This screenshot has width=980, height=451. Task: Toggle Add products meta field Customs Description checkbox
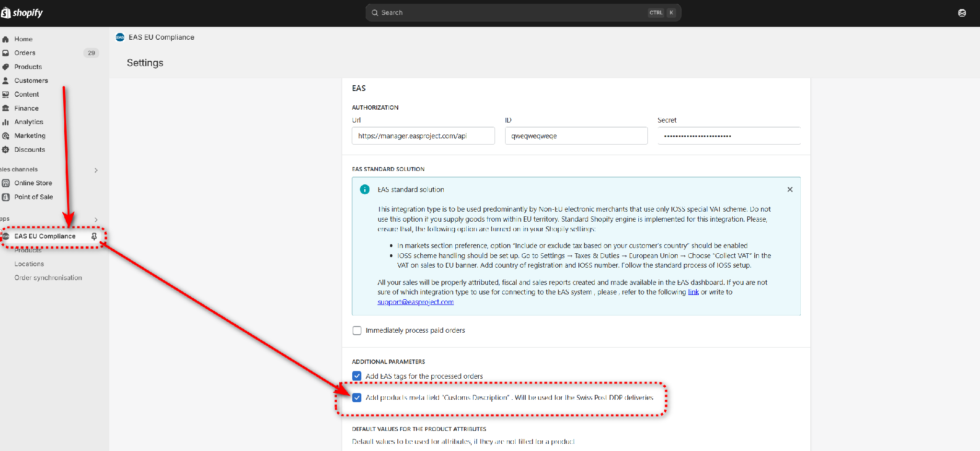point(357,397)
